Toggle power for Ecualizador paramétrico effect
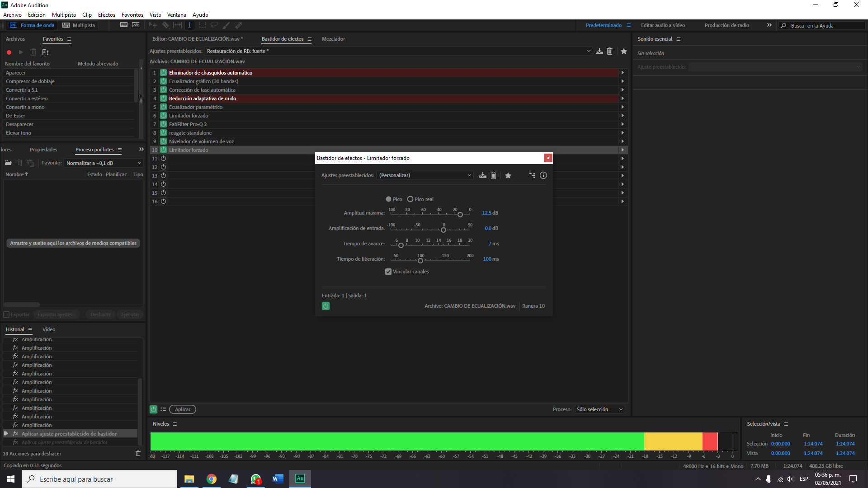Image resolution: width=868 pixels, height=488 pixels. [164, 107]
